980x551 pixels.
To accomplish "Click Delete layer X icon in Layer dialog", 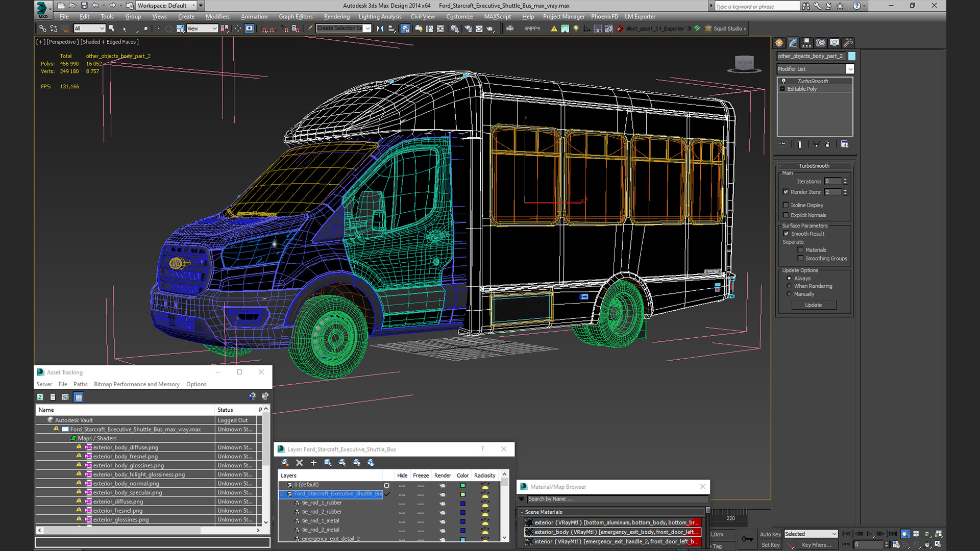I will point(300,463).
